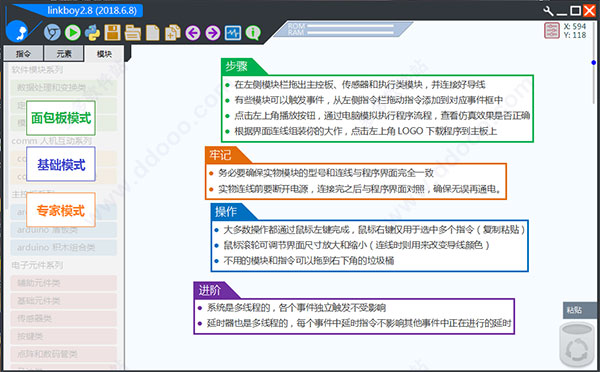The image size is (600, 372).
Task: Click the 操作 blue heading label
Action: click(x=225, y=212)
